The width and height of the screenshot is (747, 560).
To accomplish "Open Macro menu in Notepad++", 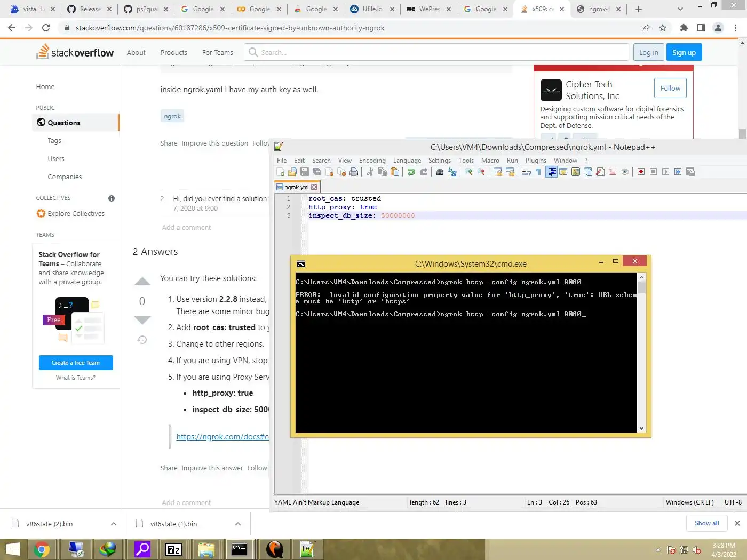I will click(x=490, y=161).
